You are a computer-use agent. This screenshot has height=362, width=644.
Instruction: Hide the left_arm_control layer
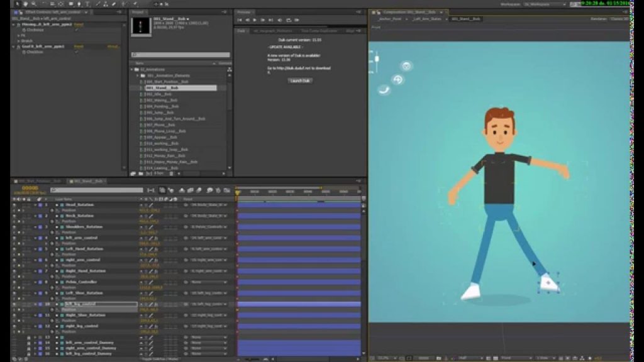point(14,238)
